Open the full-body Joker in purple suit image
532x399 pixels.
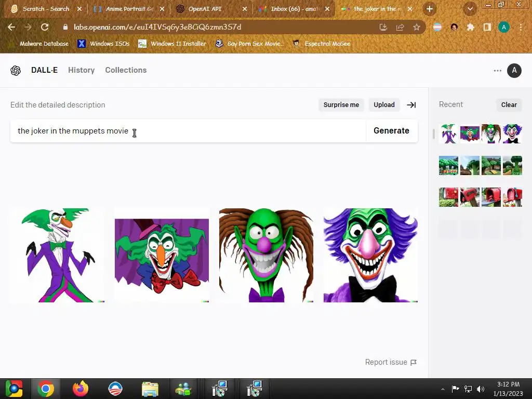[x=57, y=255]
